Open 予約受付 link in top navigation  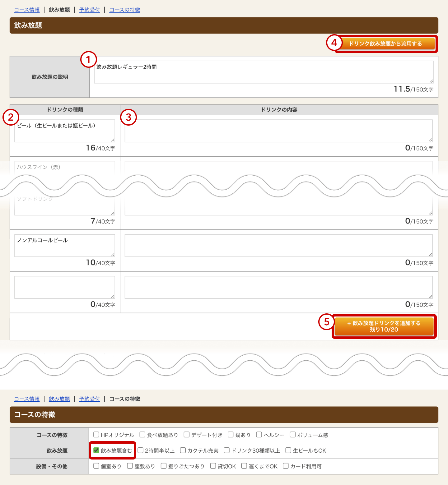point(90,10)
